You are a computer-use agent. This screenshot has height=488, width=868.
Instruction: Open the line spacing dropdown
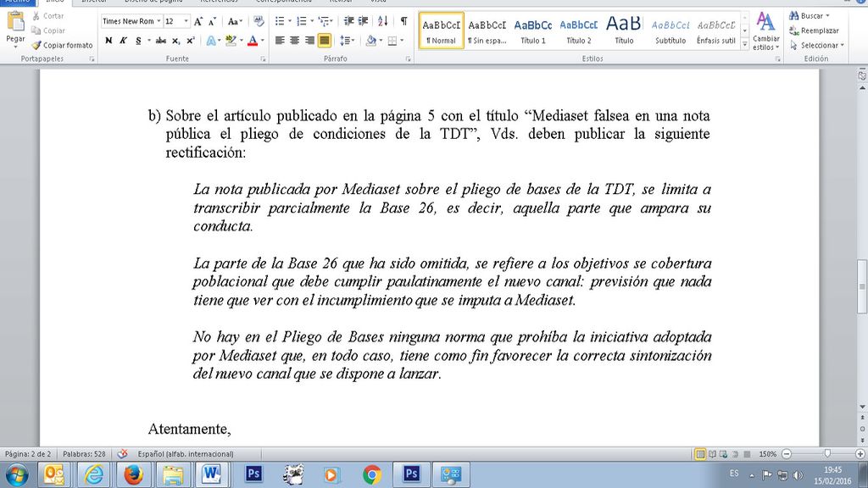click(347, 41)
